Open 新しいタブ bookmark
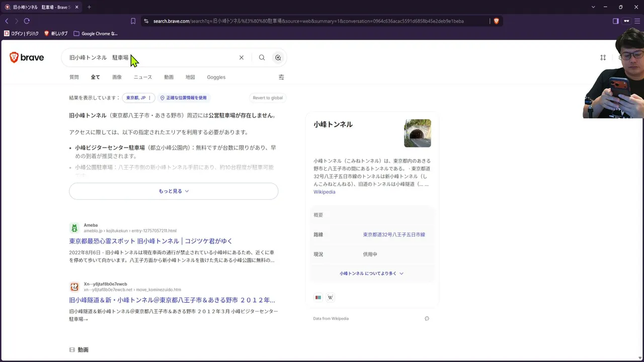This screenshot has width=644, height=362. (x=56, y=34)
